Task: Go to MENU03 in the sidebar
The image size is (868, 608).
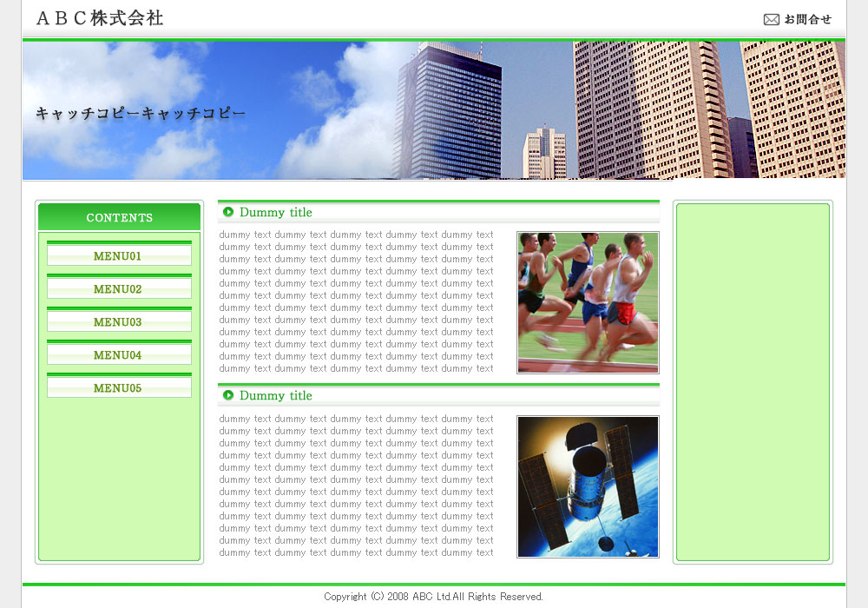Action: 118,321
